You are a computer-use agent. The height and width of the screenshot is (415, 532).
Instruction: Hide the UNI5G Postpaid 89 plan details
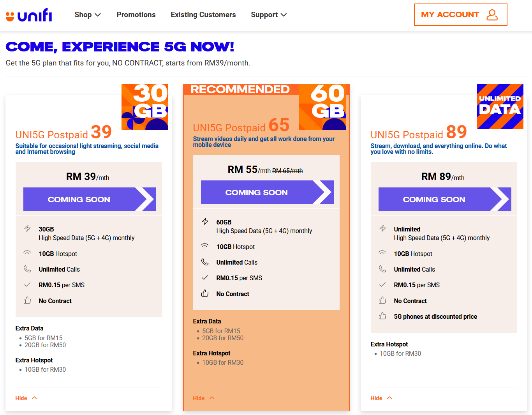coord(381,398)
